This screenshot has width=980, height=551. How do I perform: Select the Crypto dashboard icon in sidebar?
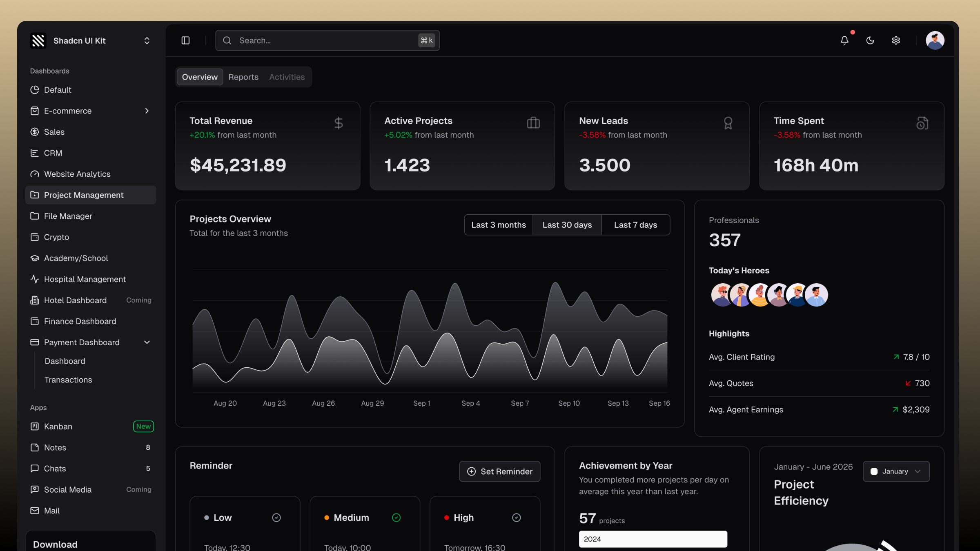(35, 237)
